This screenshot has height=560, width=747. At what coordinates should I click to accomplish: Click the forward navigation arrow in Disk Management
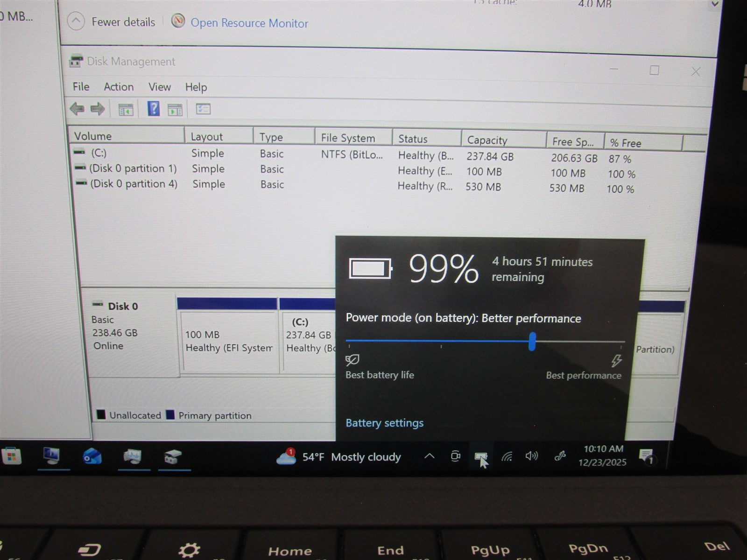pos(97,109)
